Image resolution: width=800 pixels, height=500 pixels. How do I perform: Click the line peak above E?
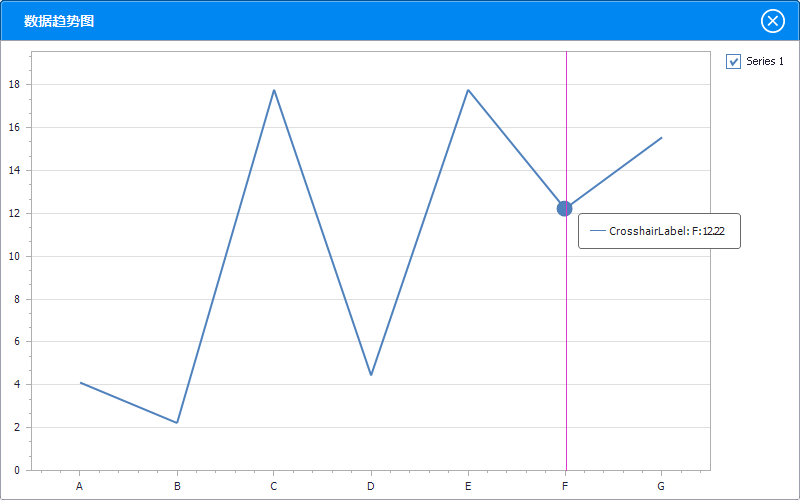pyautogui.click(x=468, y=90)
